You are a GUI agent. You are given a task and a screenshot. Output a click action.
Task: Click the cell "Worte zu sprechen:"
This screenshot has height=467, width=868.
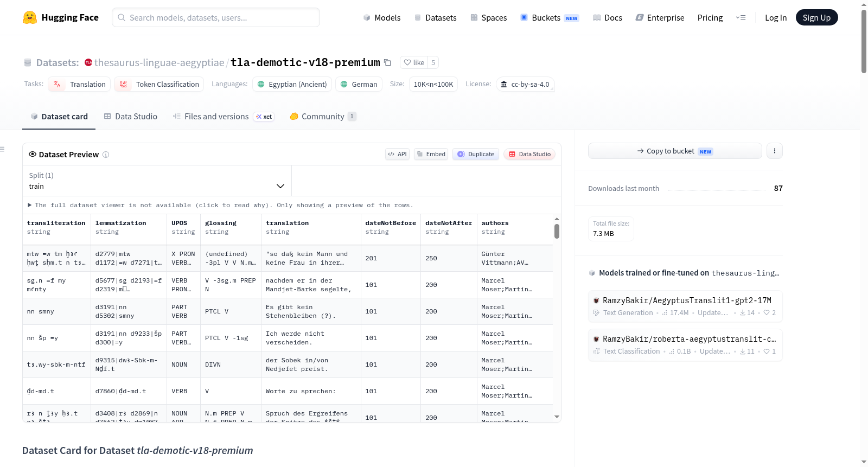pos(311,391)
